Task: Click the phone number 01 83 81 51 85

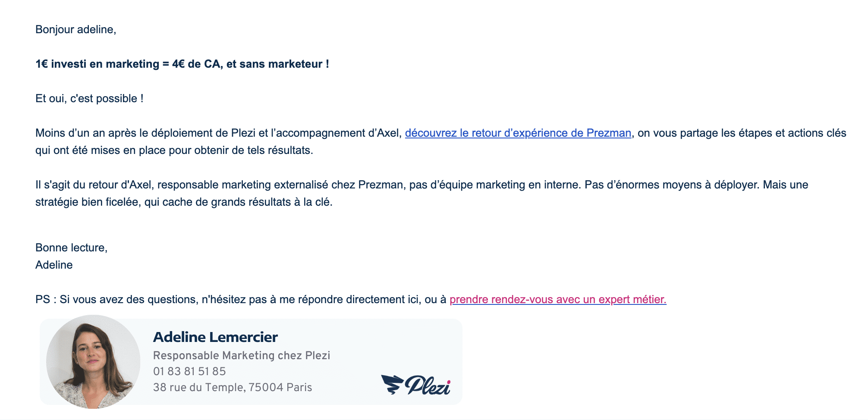Action: pyautogui.click(x=189, y=371)
